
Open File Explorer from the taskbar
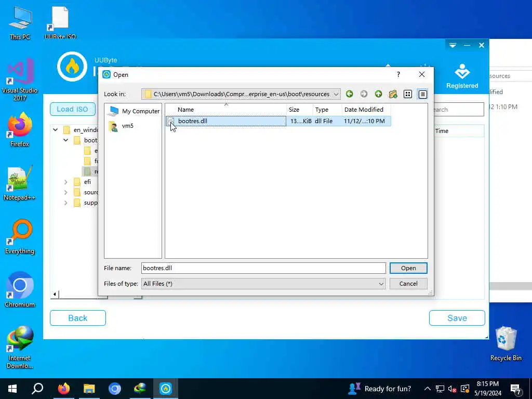[x=89, y=389]
